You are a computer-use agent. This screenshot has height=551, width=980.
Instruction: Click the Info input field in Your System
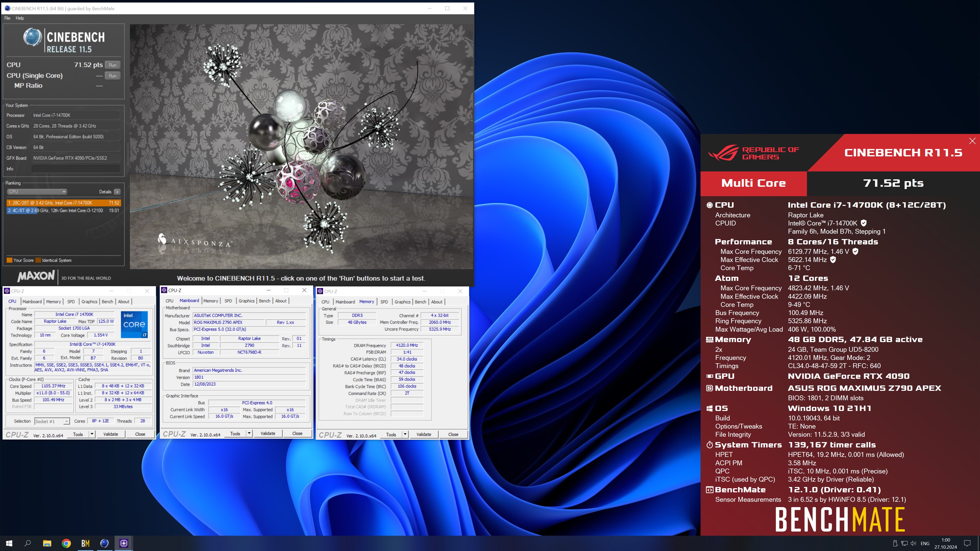tap(76, 168)
